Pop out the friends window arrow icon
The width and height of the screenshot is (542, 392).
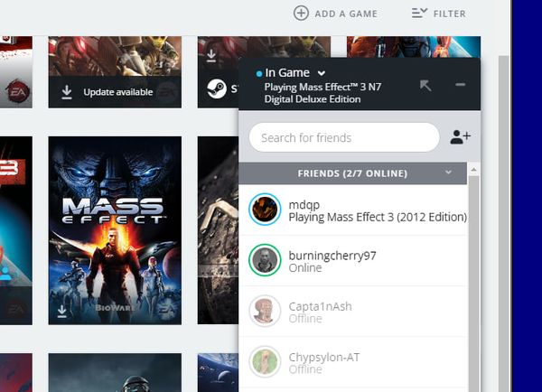425,85
